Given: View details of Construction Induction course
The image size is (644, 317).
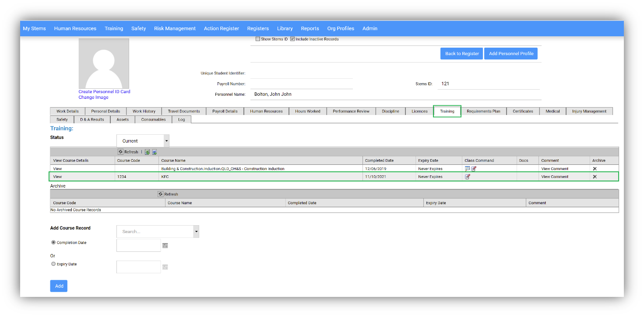Looking at the screenshot, I should (57, 169).
